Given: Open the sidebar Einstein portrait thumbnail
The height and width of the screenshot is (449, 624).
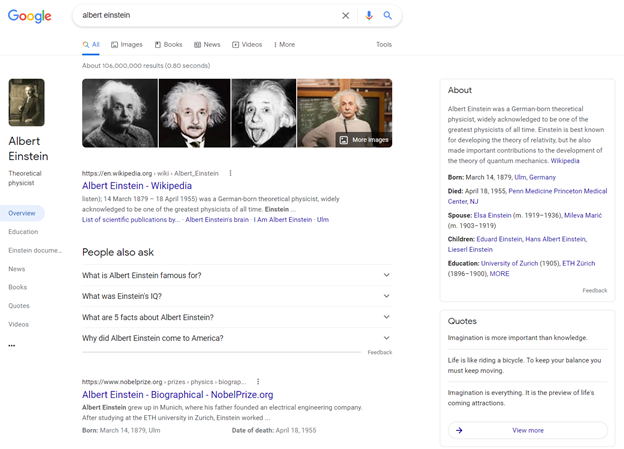Looking at the screenshot, I should 27,102.
